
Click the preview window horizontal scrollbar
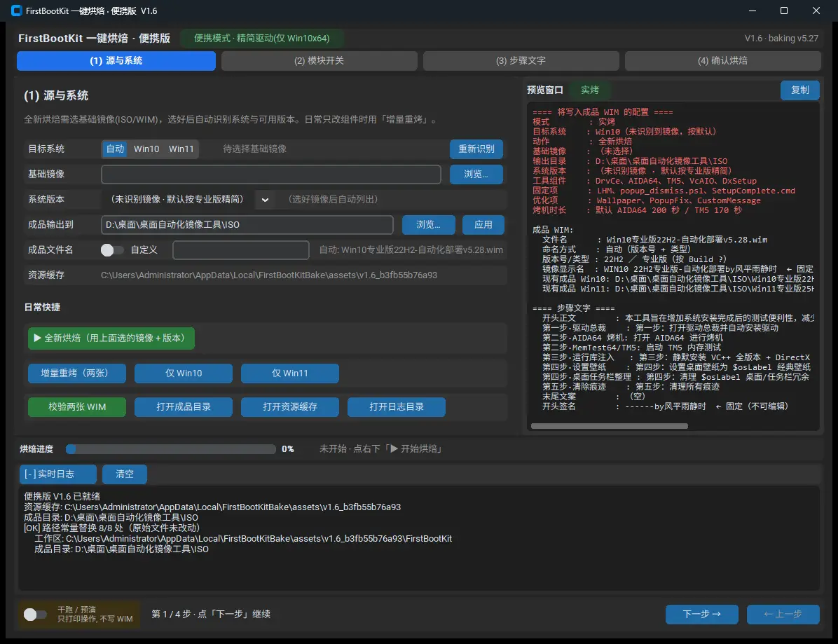(x=610, y=426)
